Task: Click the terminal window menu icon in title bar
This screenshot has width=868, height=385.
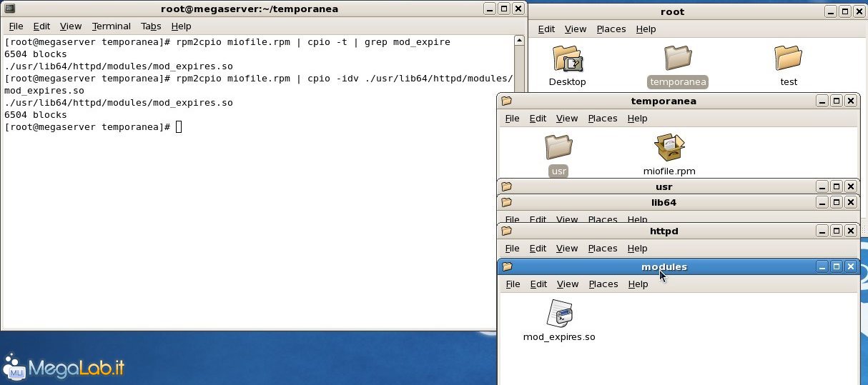Action: tap(9, 9)
